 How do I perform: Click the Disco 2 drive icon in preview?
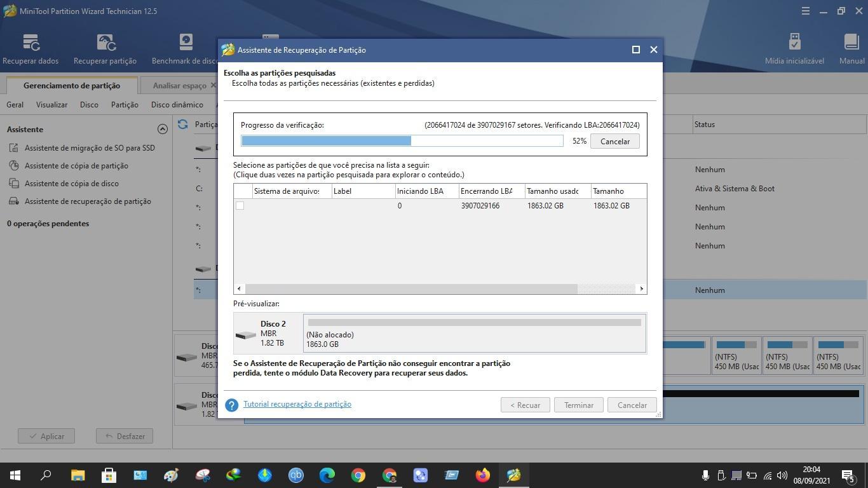pos(245,335)
